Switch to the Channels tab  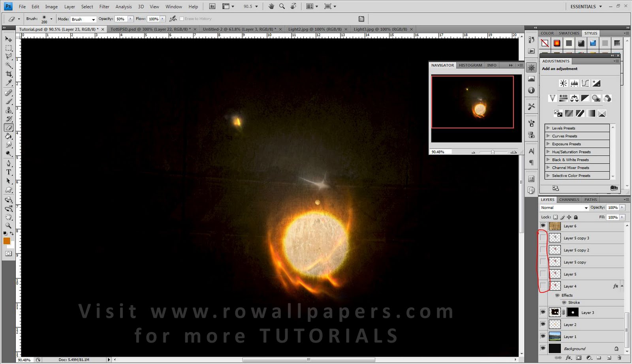pos(569,199)
